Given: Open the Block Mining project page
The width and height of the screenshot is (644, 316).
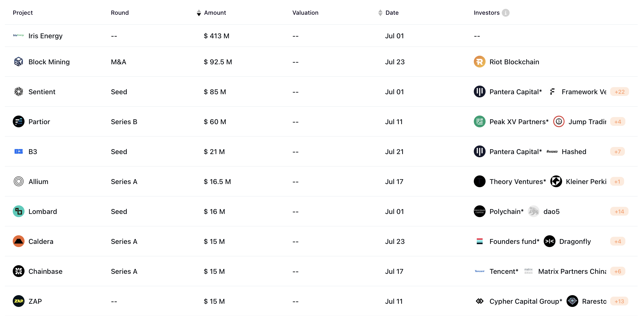Looking at the screenshot, I should tap(49, 62).
